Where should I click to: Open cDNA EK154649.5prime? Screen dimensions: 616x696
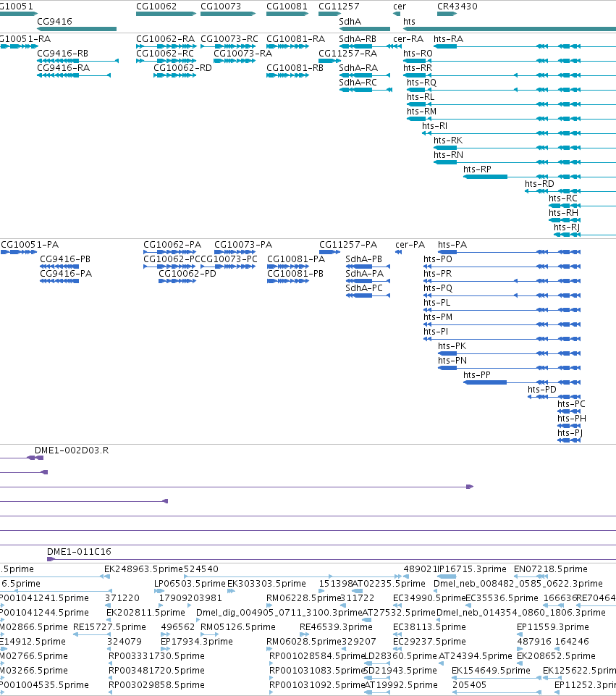pyautogui.click(x=491, y=670)
